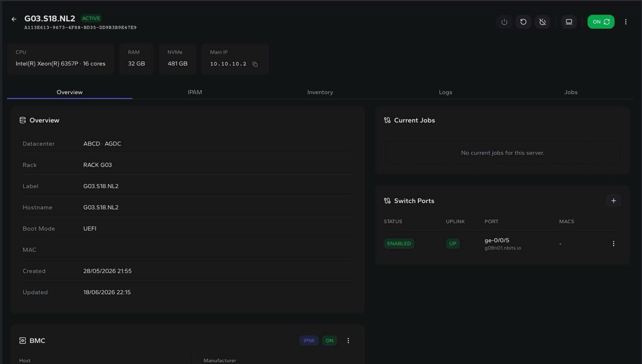Click the ge-0/0/5 port name
This screenshot has width=642, height=364.
click(497, 240)
